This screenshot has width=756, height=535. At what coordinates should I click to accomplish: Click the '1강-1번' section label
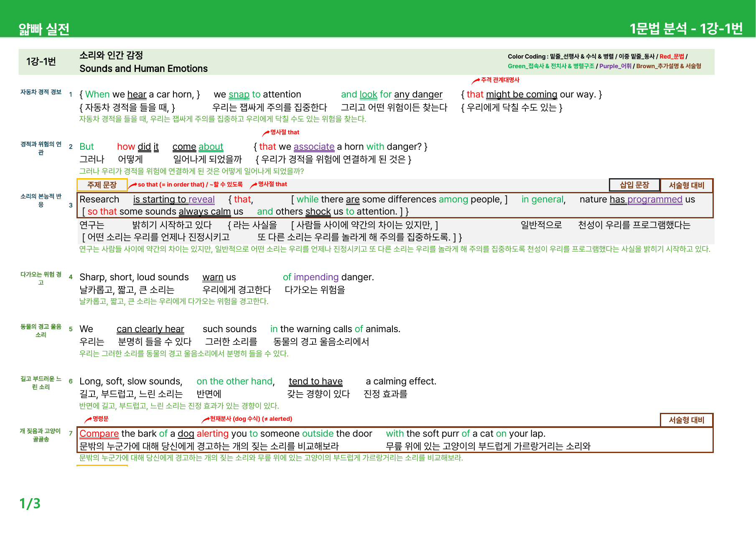point(41,61)
